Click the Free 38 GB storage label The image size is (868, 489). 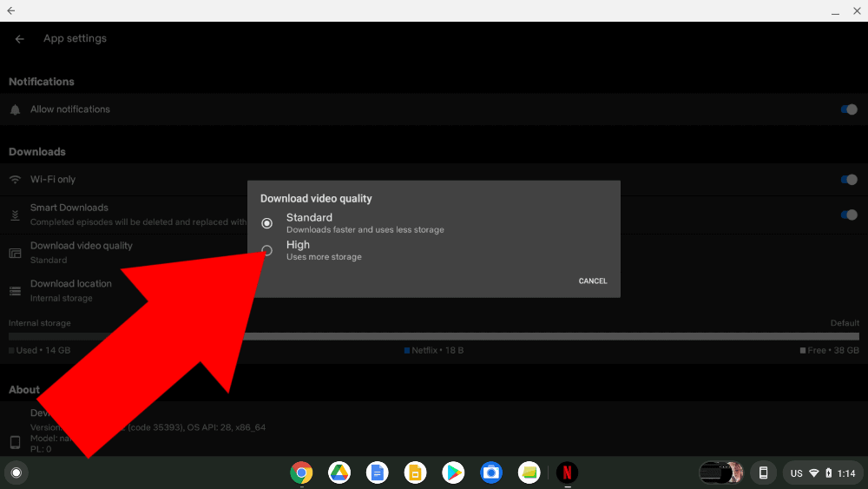click(830, 350)
